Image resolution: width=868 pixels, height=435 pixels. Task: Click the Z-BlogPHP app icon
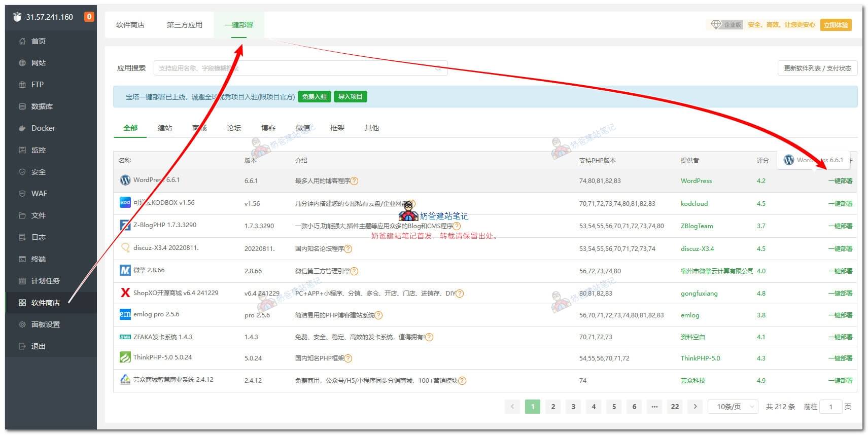(125, 225)
